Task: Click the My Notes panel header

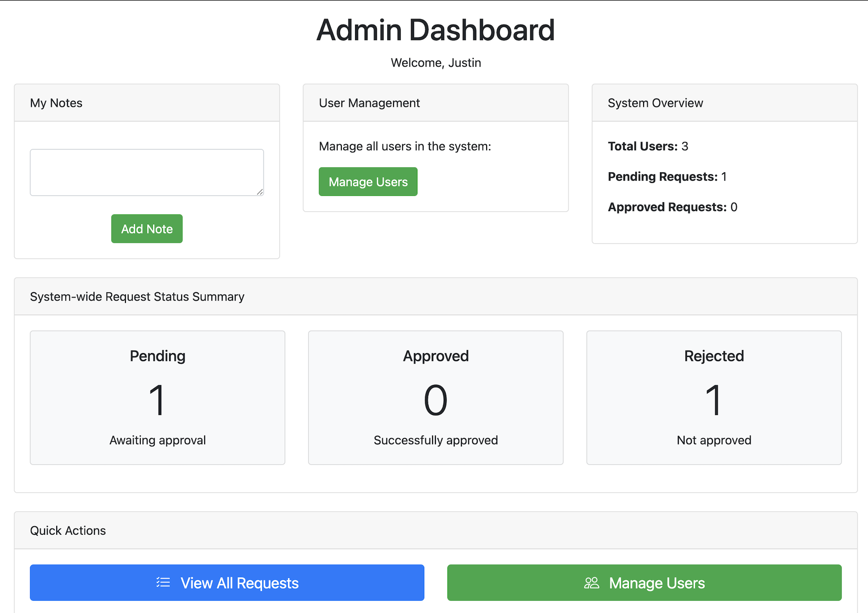Action: point(56,102)
